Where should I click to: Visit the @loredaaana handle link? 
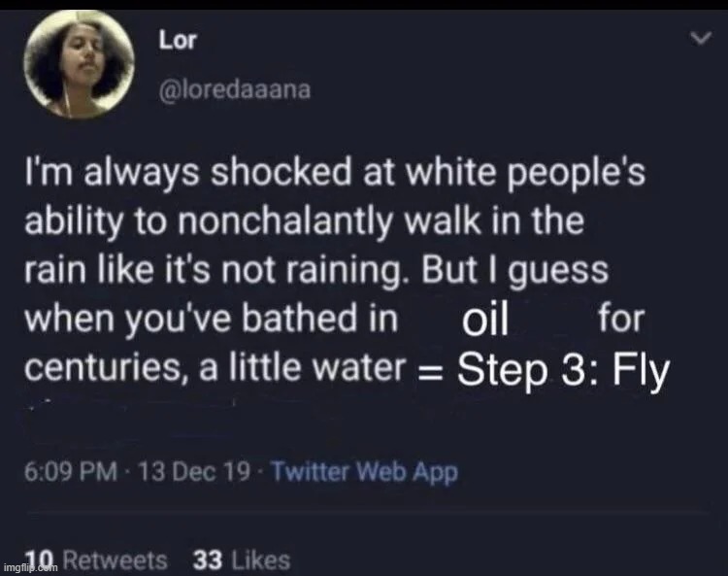(x=234, y=90)
